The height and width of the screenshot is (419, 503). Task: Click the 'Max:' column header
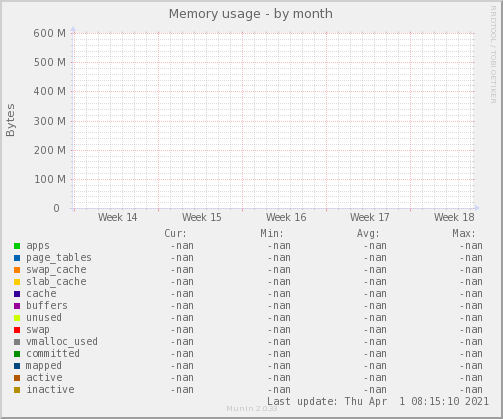(x=464, y=233)
